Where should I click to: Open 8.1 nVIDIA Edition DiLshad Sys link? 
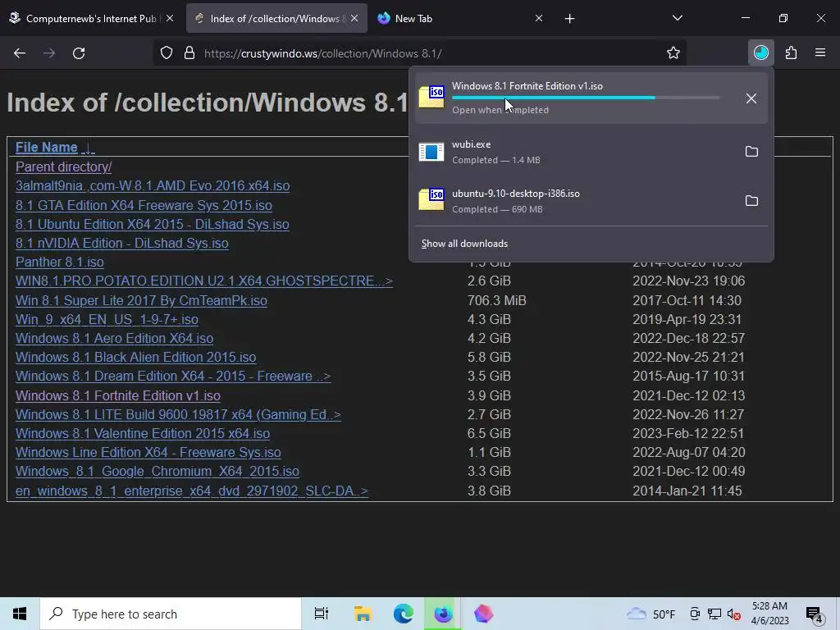coord(122,243)
